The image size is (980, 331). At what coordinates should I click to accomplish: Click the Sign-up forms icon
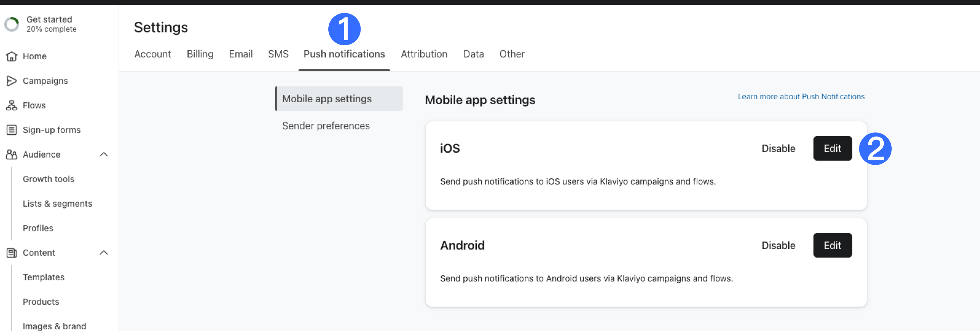click(x=11, y=130)
